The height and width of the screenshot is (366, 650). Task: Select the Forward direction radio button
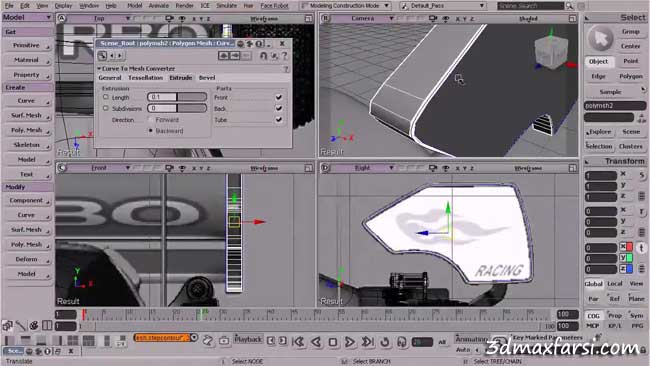point(150,119)
